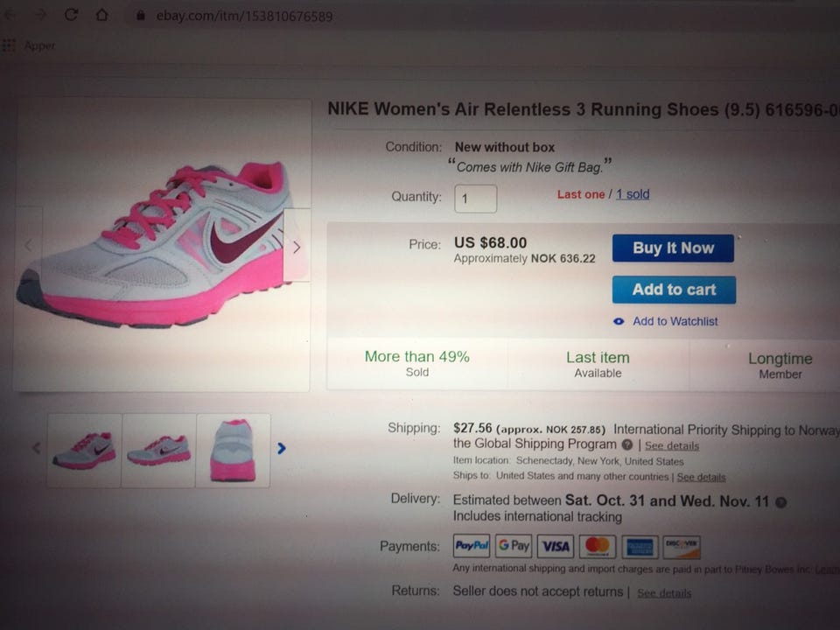Open shipping 'See details' link
Viewport: 840px width, 630px height.
point(672,445)
